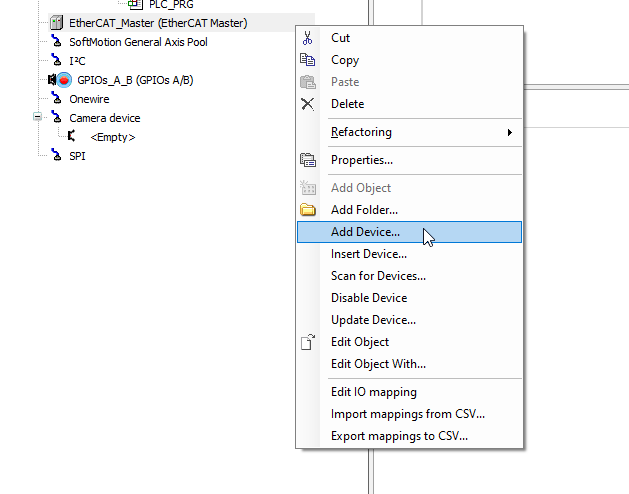Click the SPI node icon
This screenshot has height=494, width=629.
pyautogui.click(x=57, y=155)
